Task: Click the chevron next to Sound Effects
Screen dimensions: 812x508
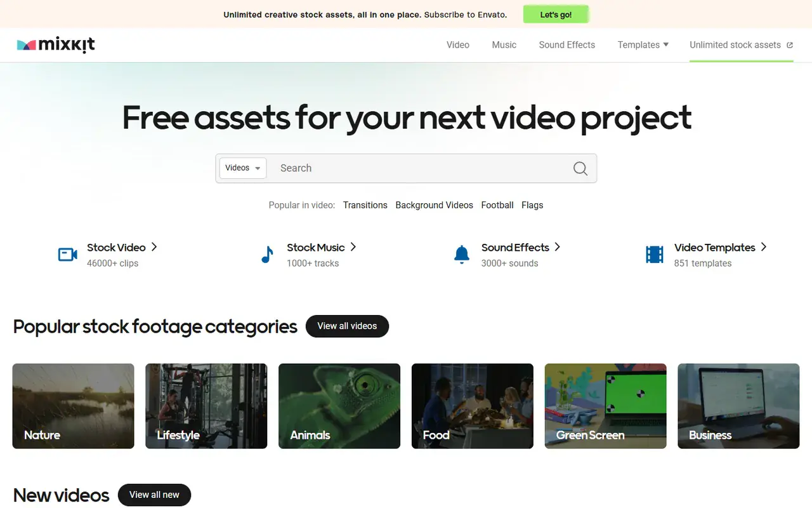Action: tap(558, 247)
